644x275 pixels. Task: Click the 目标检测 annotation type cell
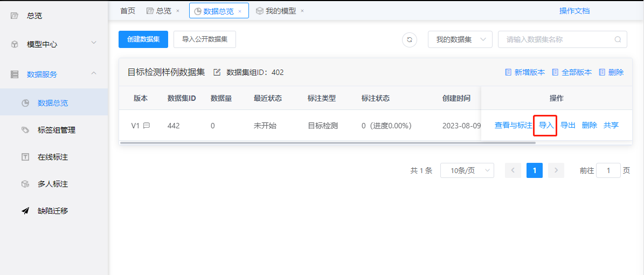323,126
